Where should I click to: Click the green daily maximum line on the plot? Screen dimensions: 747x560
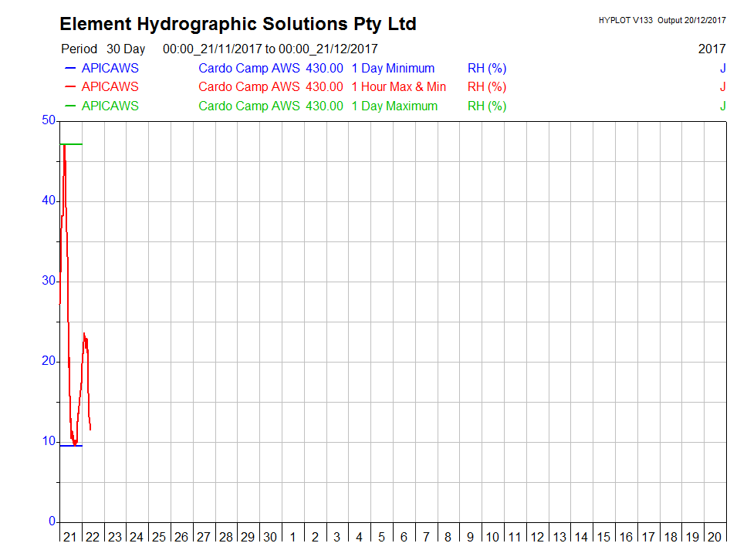(71, 144)
